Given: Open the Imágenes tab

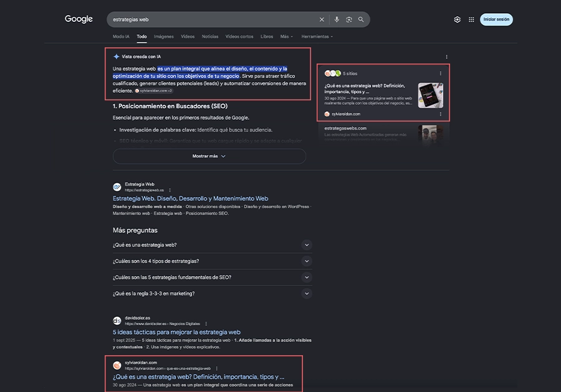Looking at the screenshot, I should [x=164, y=37].
